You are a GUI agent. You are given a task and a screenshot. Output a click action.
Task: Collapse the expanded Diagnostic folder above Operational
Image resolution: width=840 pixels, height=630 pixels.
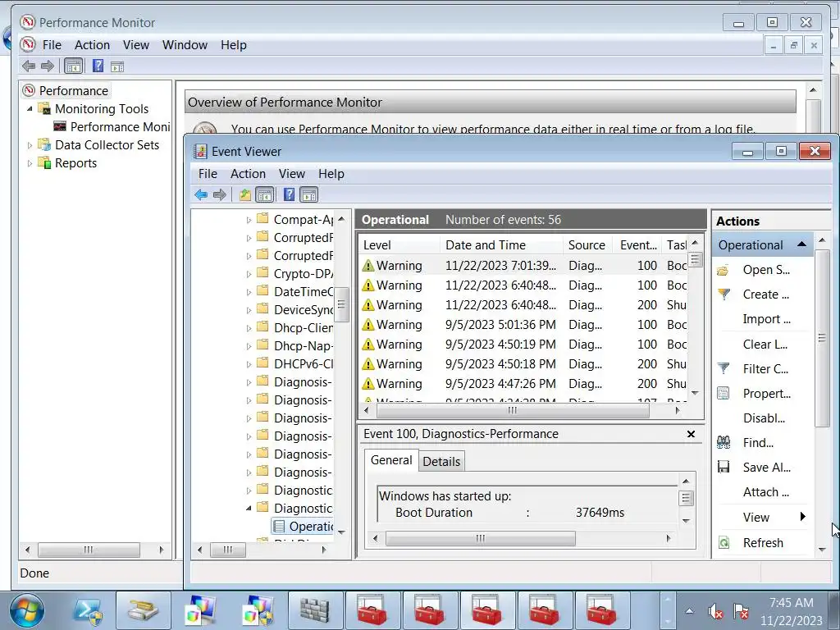249,508
